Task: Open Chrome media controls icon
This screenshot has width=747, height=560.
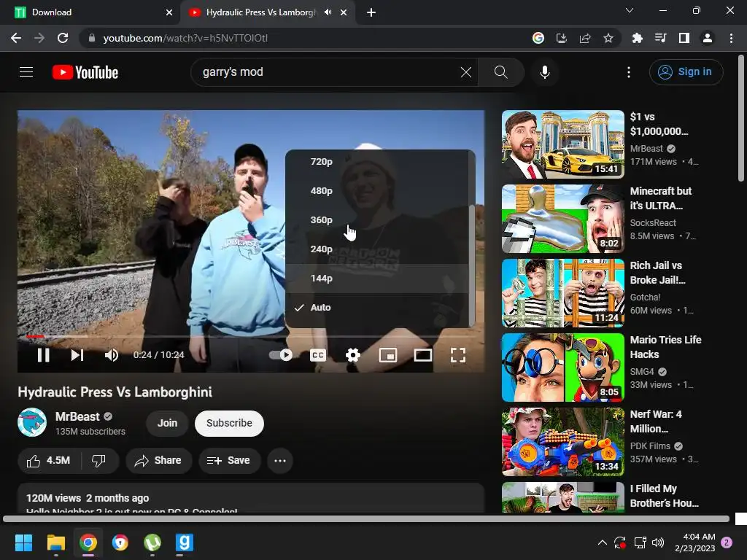Action: 660,38
